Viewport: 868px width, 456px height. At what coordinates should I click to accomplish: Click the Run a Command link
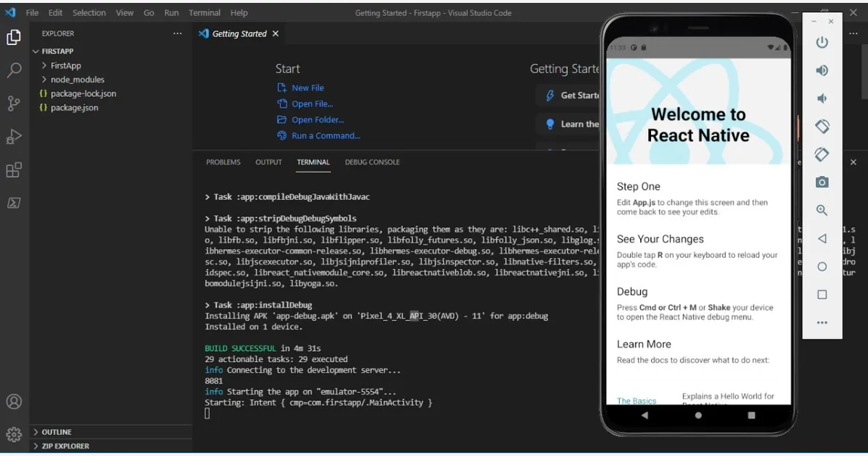point(325,136)
